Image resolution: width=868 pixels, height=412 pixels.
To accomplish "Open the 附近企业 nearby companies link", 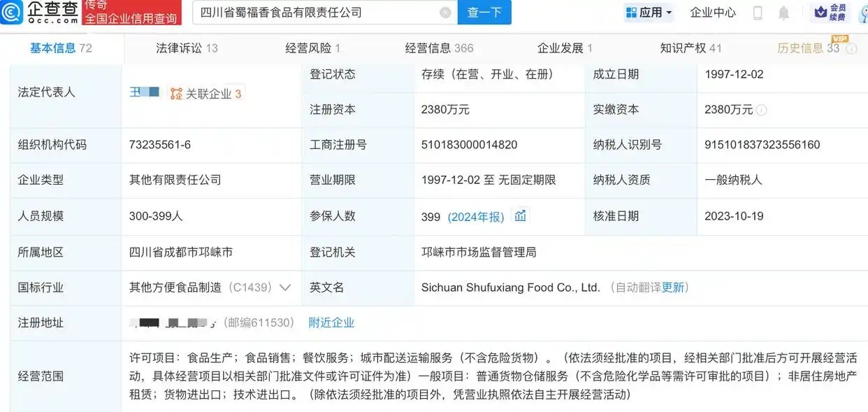I will tap(331, 322).
